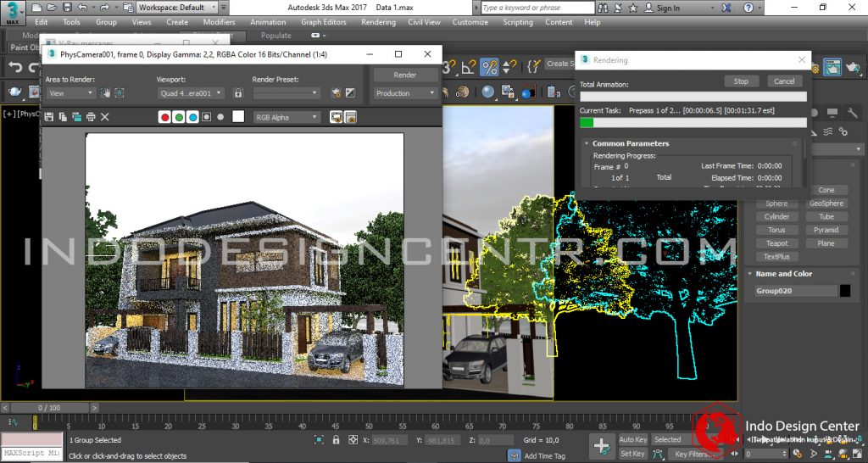Click the Stop button in Rendering dialog

pos(741,81)
